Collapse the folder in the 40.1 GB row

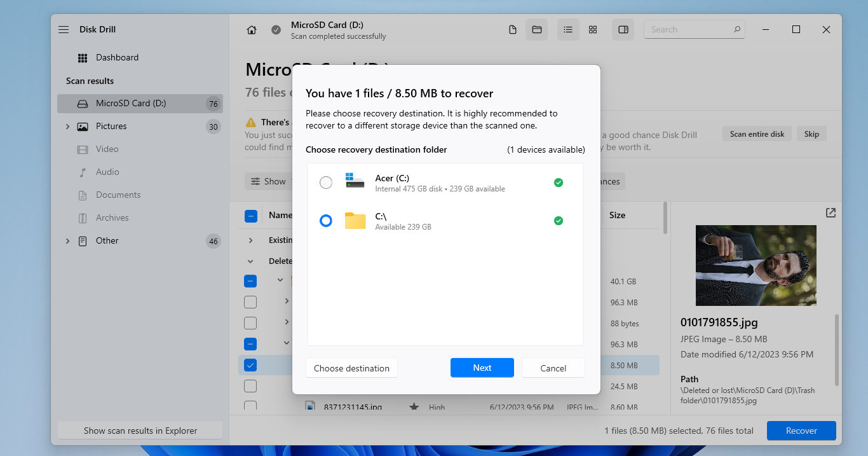click(x=280, y=280)
